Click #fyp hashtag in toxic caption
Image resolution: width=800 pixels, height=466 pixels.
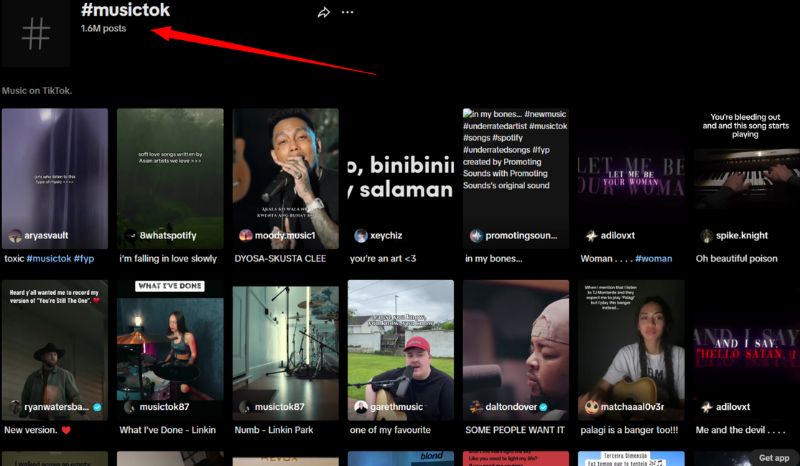(x=84, y=259)
